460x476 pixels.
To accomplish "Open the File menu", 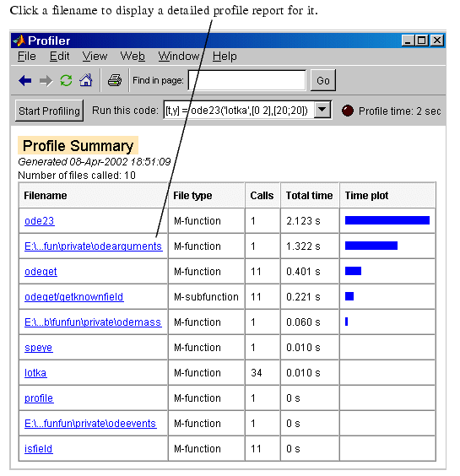I will [27, 57].
